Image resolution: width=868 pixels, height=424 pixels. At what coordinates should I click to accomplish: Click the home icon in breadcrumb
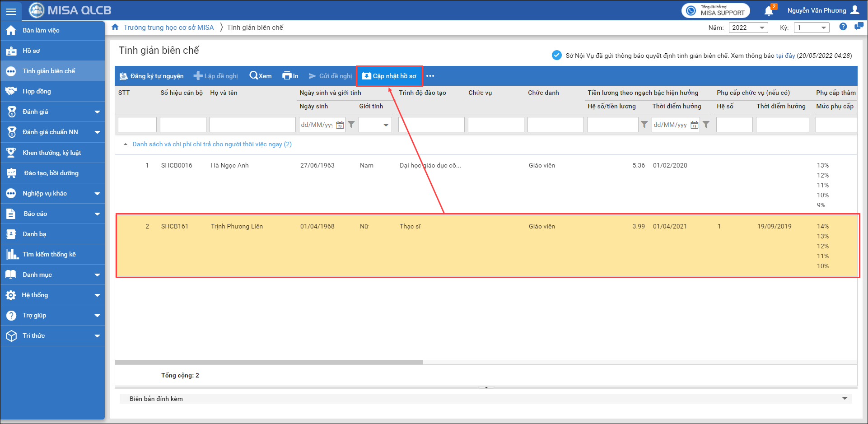click(x=115, y=27)
